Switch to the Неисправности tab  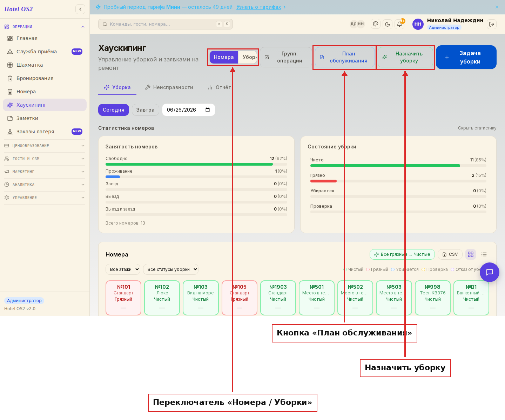pyautogui.click(x=169, y=87)
